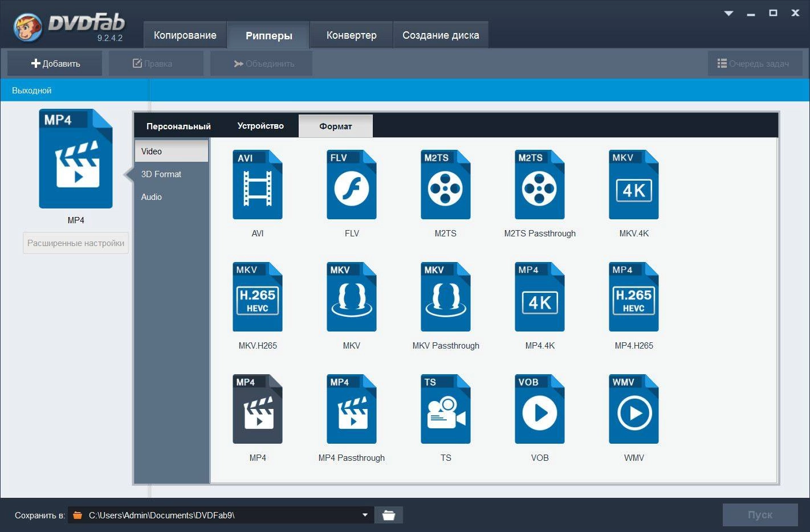Choose the MKV.4K format icon
Viewport: 810px width, 532px height.
[634, 185]
